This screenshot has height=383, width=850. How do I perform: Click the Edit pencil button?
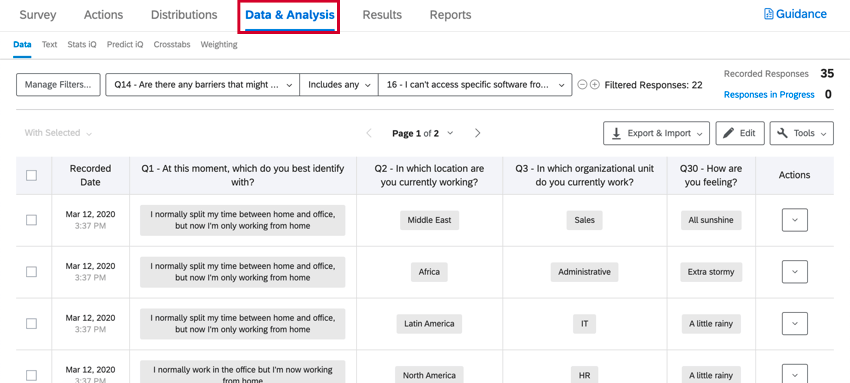tap(740, 133)
